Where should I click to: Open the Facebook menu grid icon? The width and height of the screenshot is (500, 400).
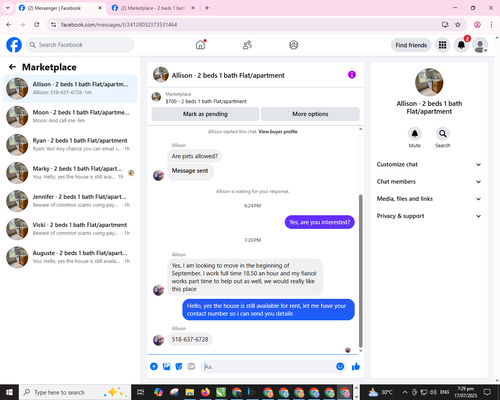pyautogui.click(x=442, y=45)
